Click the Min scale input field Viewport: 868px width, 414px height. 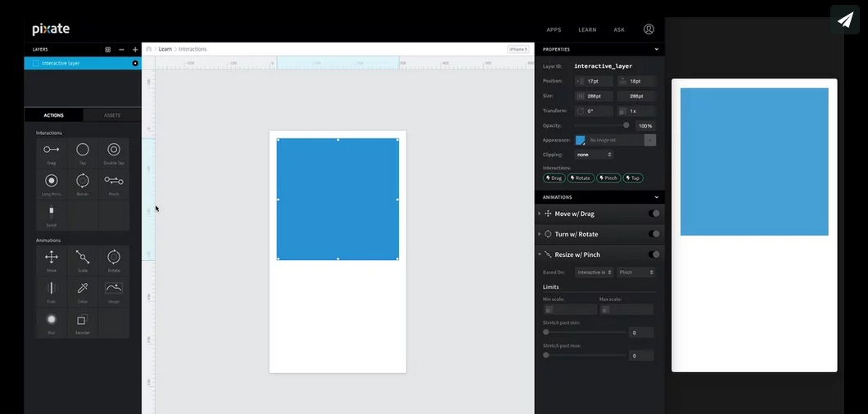tap(570, 309)
